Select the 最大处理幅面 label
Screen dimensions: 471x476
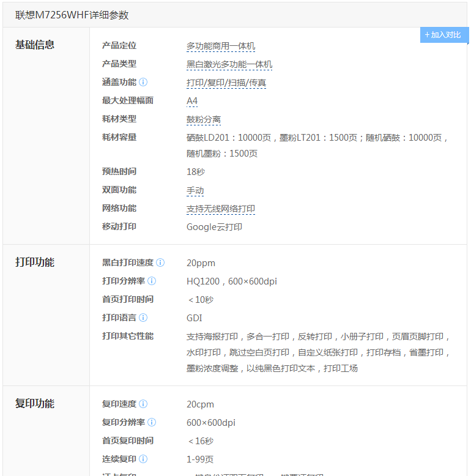(128, 100)
